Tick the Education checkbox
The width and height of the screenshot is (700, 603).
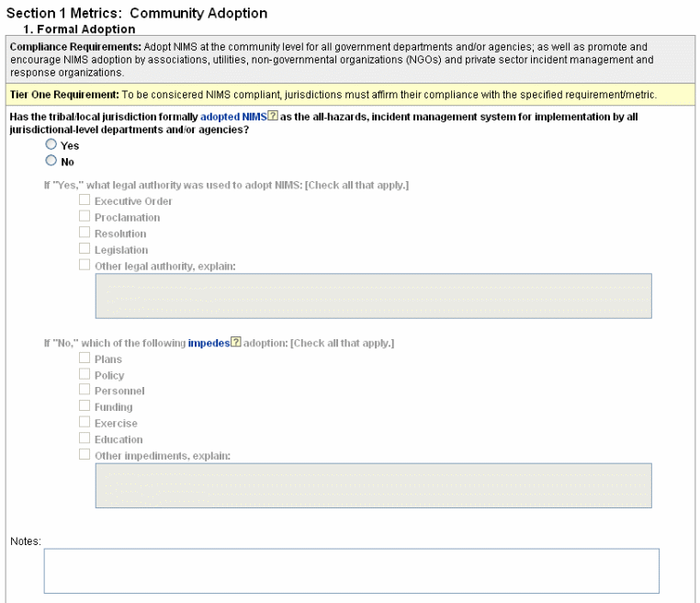[85, 439]
